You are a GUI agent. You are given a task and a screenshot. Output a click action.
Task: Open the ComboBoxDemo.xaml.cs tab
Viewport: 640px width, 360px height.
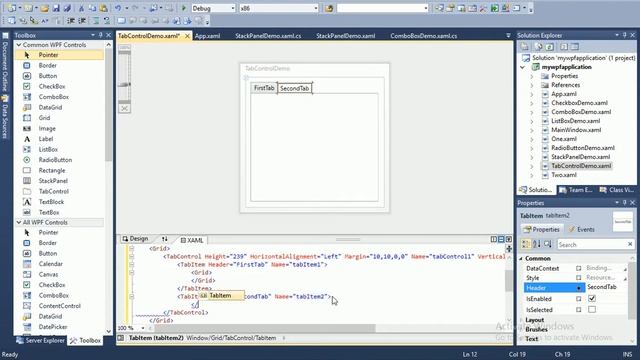point(423,36)
